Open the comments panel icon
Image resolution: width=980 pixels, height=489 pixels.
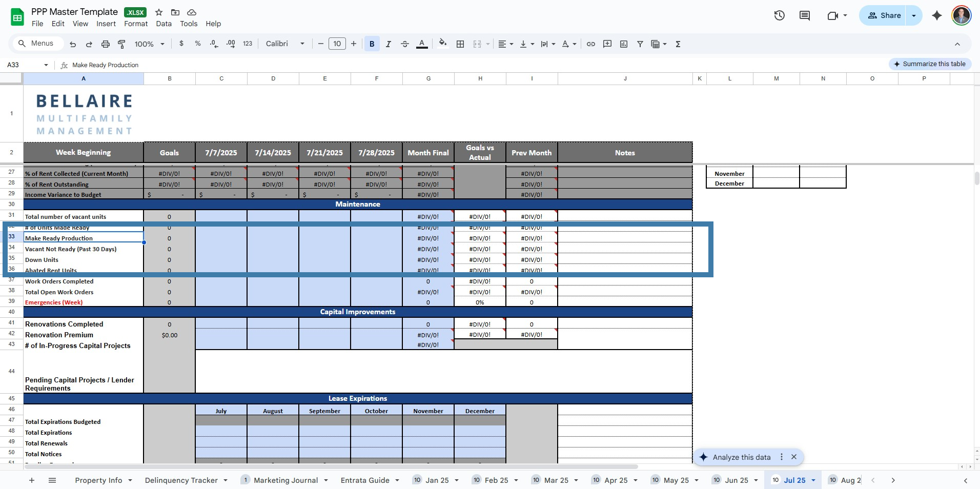pos(804,15)
